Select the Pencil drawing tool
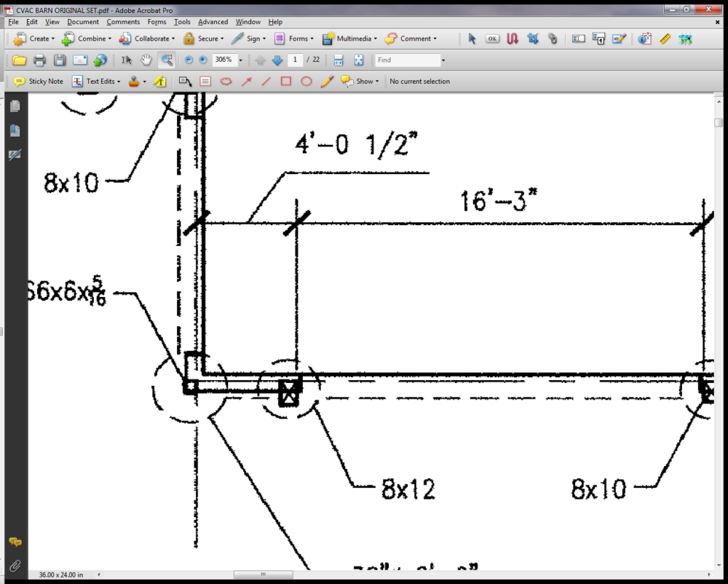 tap(327, 81)
